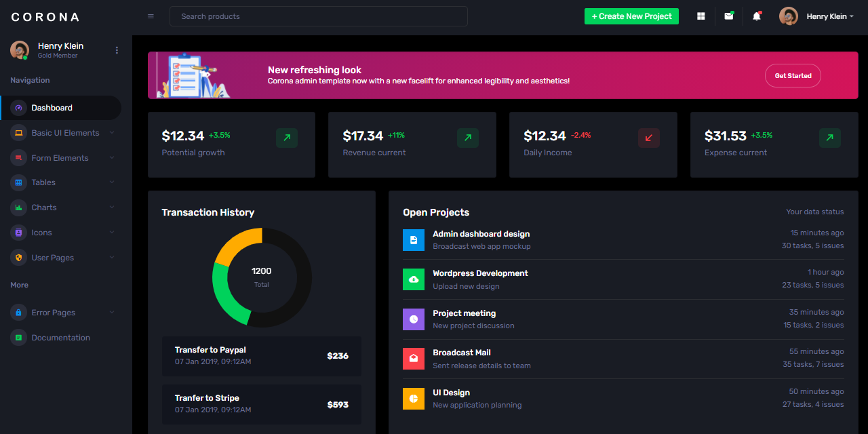Click "27 tasks, 4 issues" text
This screenshot has height=434, width=868.
point(813,404)
